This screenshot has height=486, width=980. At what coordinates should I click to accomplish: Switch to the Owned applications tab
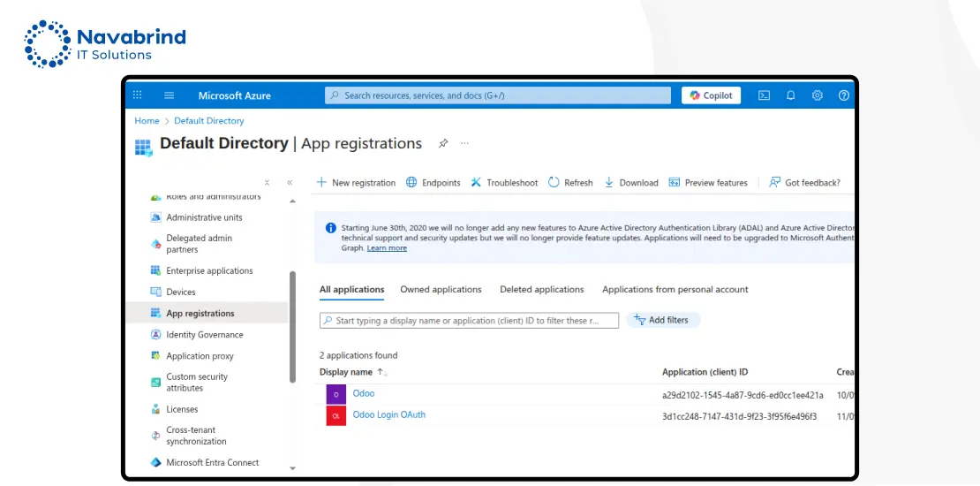tap(441, 290)
